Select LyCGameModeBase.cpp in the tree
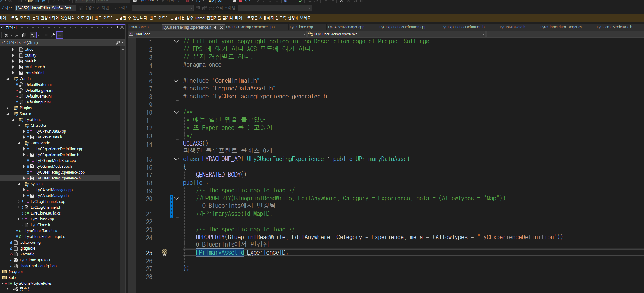This screenshot has width=644, height=293. tap(56, 161)
